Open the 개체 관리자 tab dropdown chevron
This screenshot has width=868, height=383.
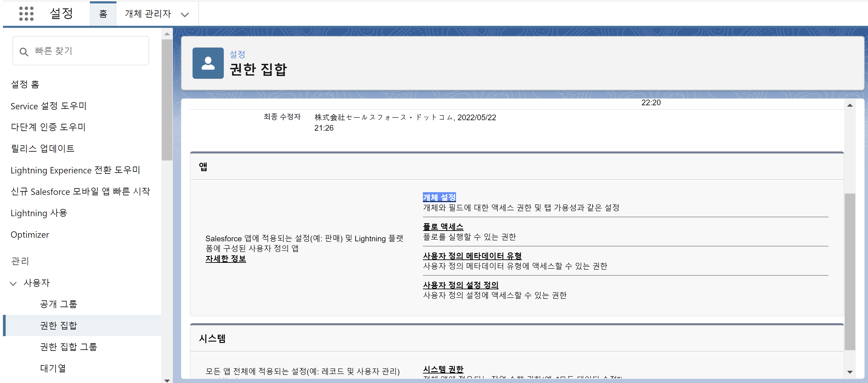[185, 14]
